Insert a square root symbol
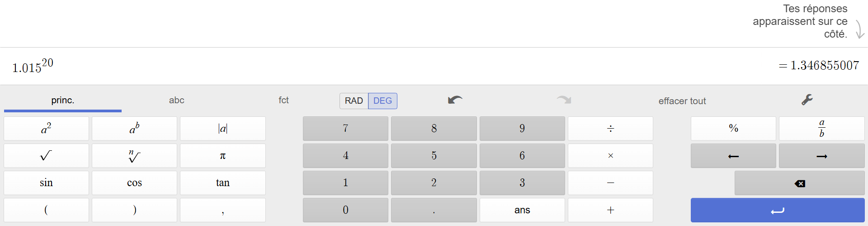 pos(46,156)
